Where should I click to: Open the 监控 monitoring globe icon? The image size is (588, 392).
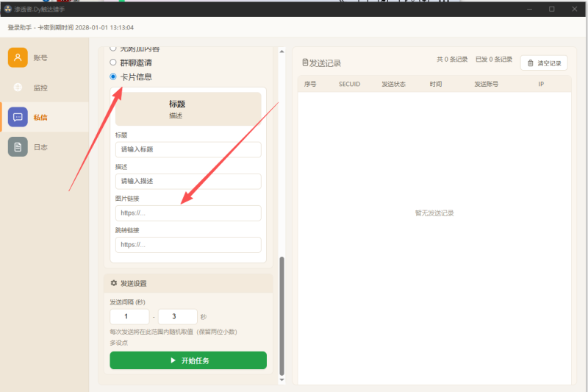[x=18, y=88]
